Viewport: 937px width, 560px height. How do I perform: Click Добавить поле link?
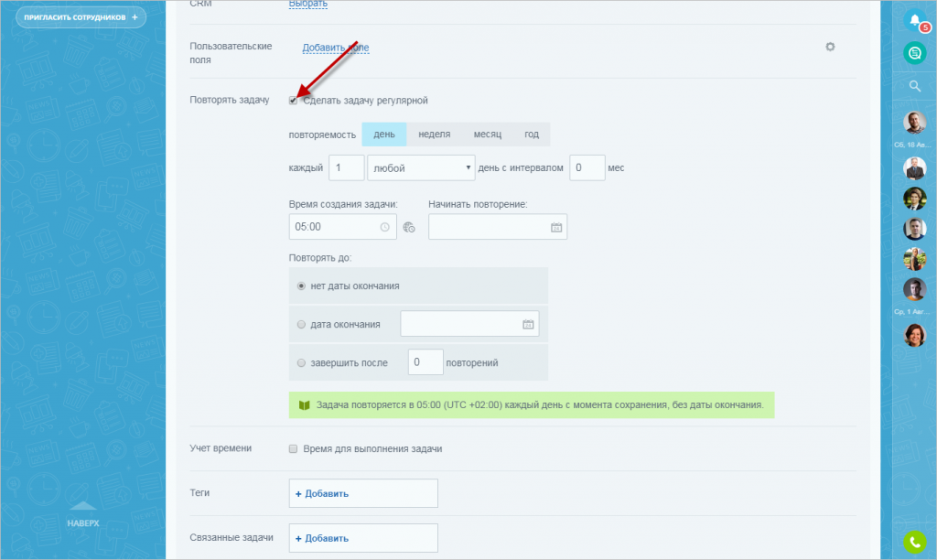coord(335,48)
